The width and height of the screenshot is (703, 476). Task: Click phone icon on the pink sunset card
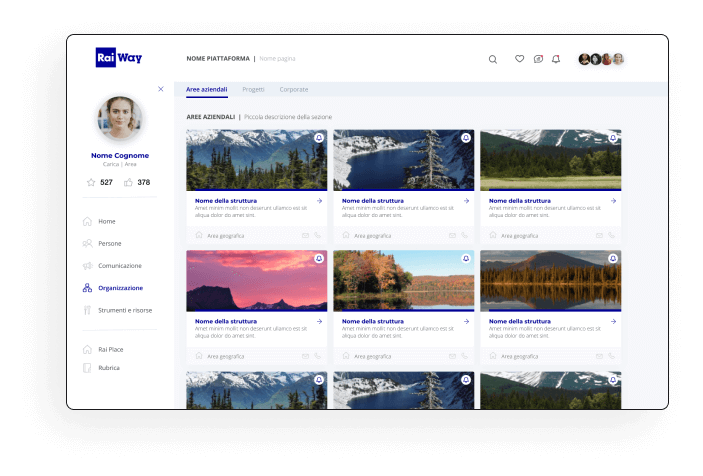click(319, 355)
